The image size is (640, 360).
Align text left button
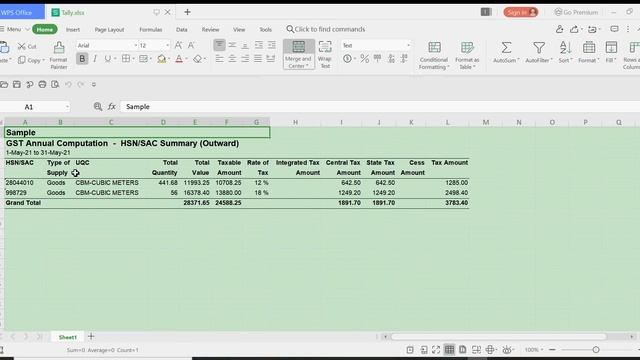tap(219, 59)
